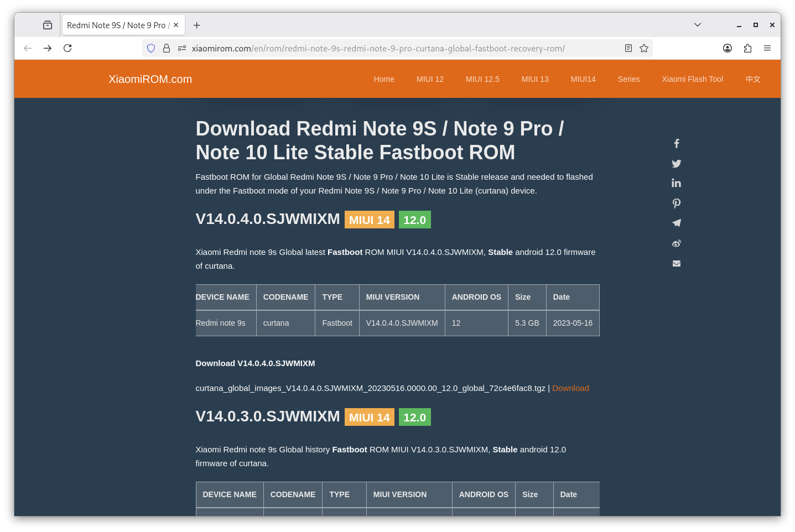Share page via Twitter bird icon

tap(676, 164)
